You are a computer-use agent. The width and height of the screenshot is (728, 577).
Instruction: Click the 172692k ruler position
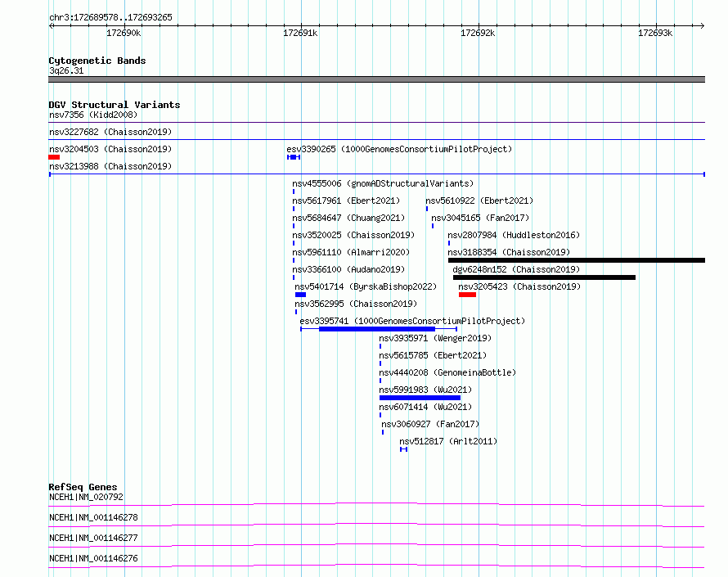click(x=478, y=33)
